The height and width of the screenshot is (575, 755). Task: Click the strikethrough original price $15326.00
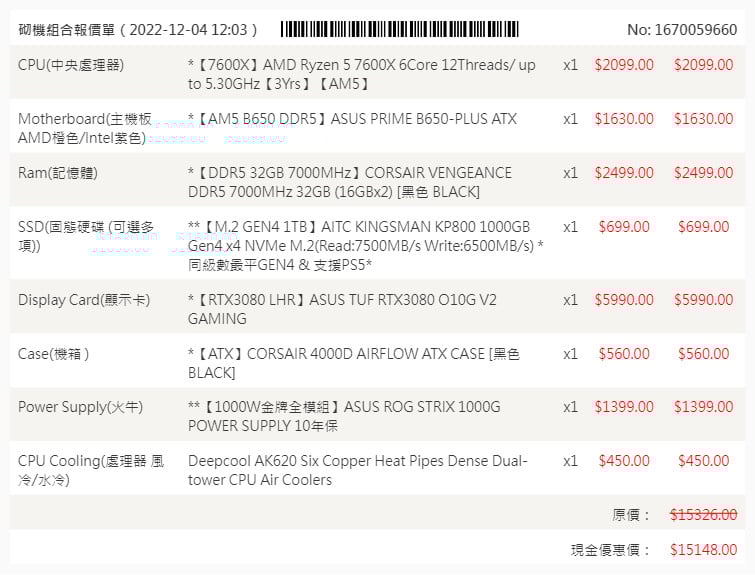pyautogui.click(x=703, y=515)
